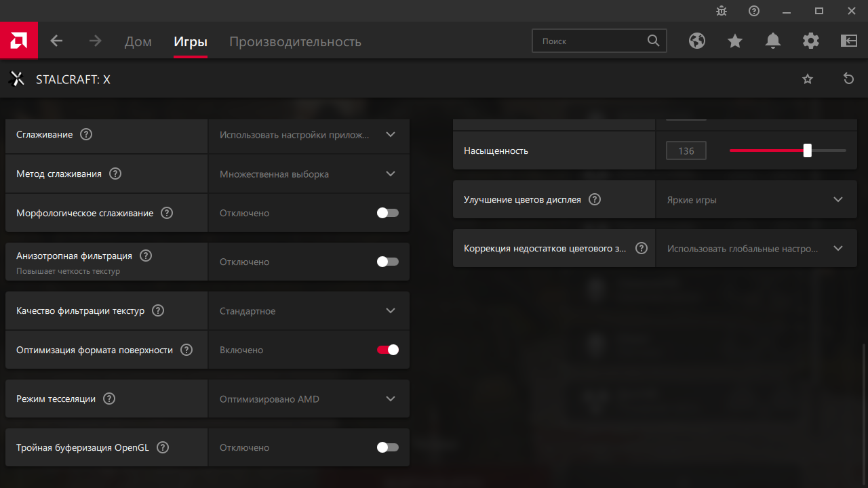Show help for Сглаживание
868x488 pixels.
[86, 134]
